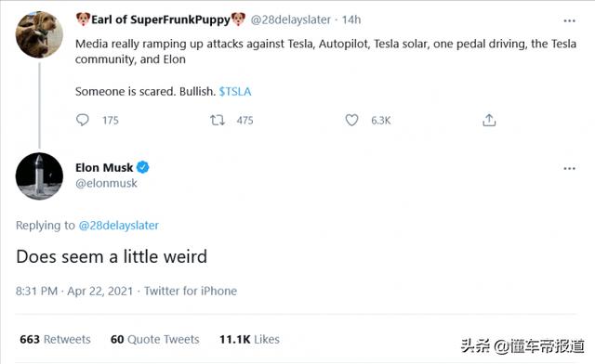
Task: Open Elon Musk's rocket profile picture
Action: point(39,175)
